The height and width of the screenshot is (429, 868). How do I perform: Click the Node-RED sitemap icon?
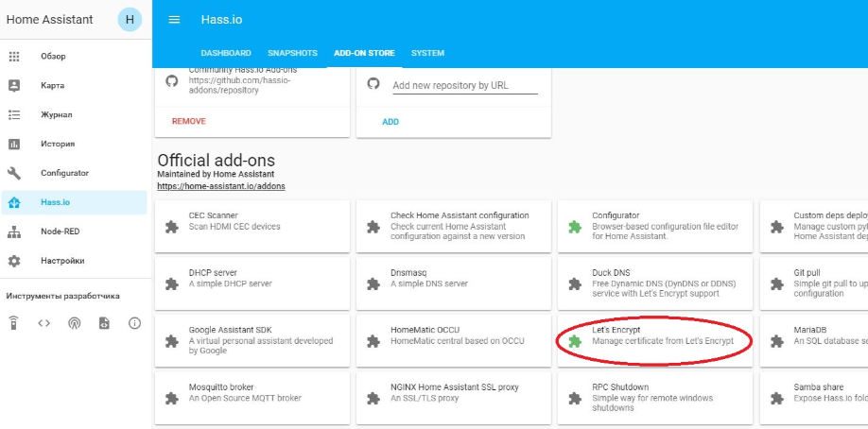click(14, 232)
